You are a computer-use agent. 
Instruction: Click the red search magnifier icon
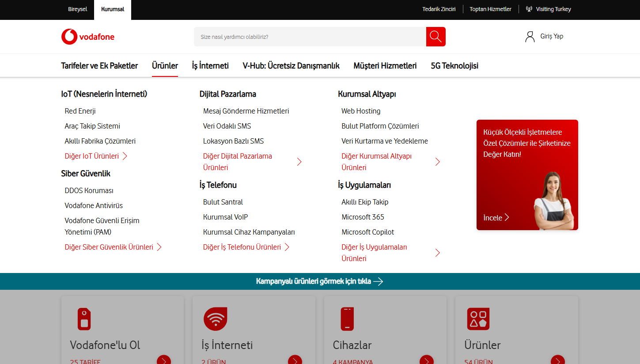436,37
